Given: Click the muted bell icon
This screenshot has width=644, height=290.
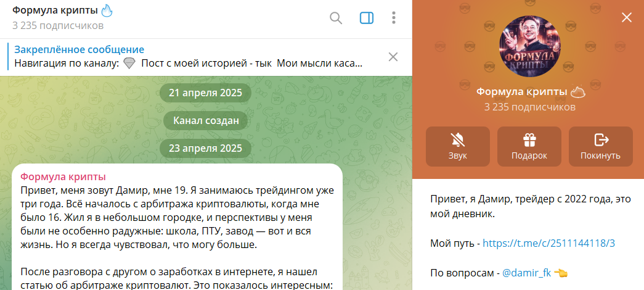Looking at the screenshot, I should coord(457,140).
